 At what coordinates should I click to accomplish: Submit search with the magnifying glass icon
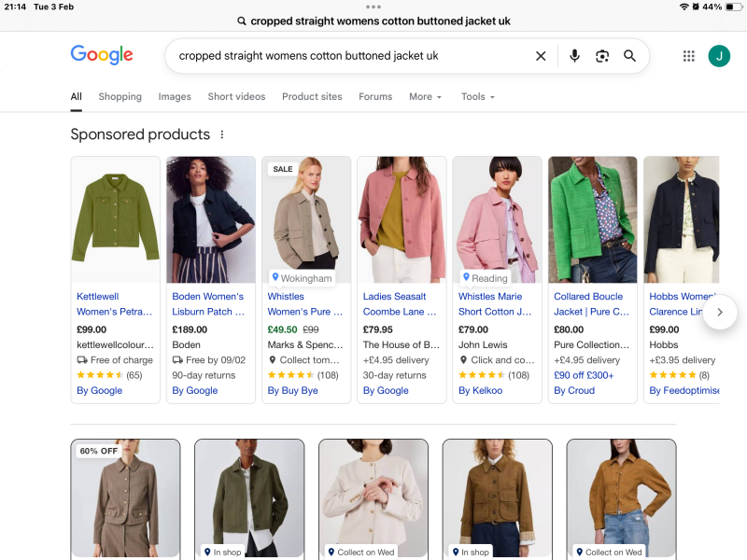point(629,56)
